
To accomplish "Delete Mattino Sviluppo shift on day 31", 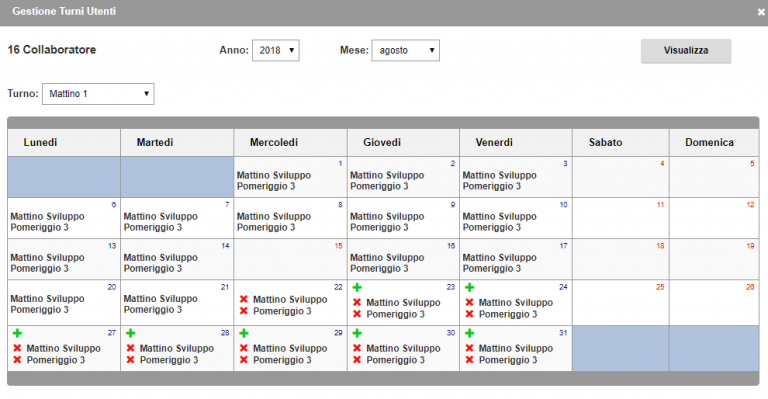I will [x=469, y=348].
